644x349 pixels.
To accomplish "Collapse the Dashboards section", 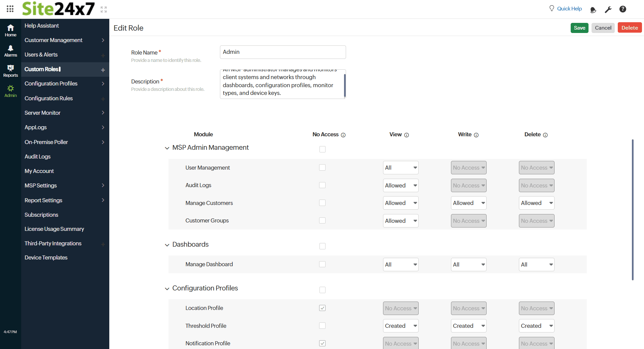I will tap(167, 245).
